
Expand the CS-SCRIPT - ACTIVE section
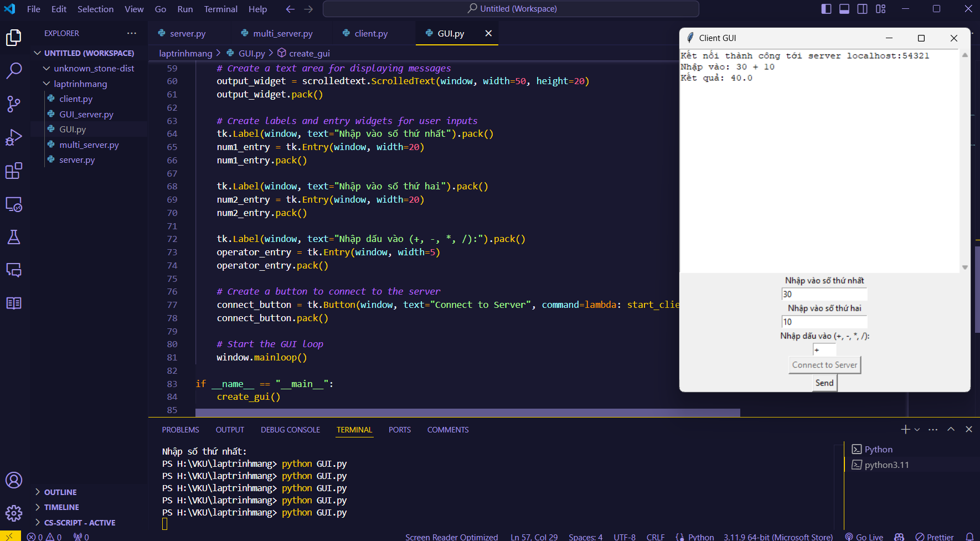[x=80, y=523]
